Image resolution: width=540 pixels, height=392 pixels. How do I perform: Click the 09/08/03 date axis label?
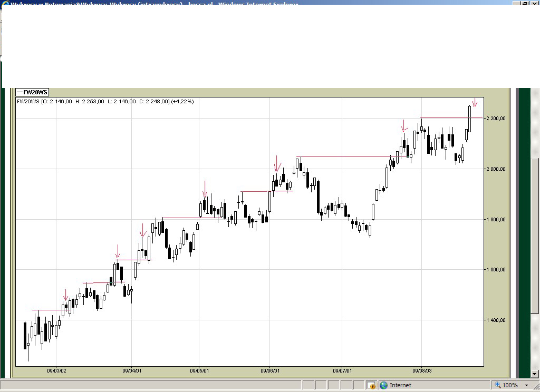[x=422, y=371]
